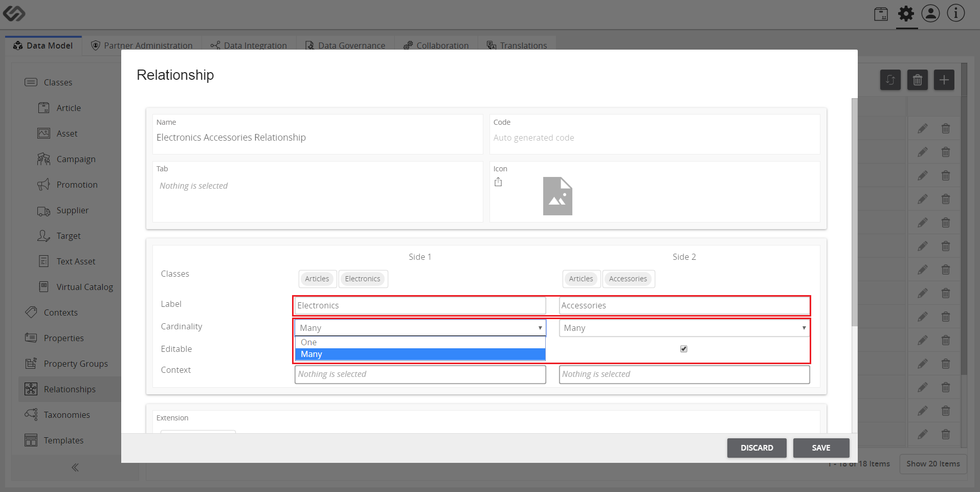Collapse the open Side 1 Cardinality dropdown
Image resolution: width=980 pixels, height=492 pixels.
pyautogui.click(x=420, y=328)
